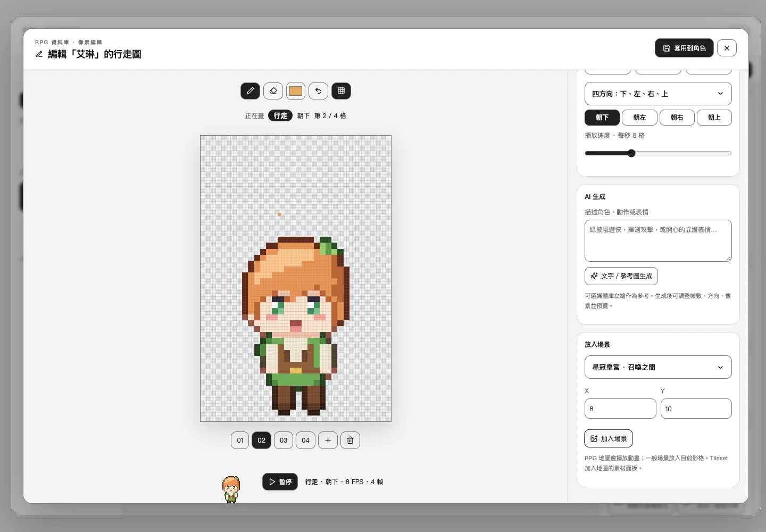
Task: Switch to frame 03
Action: [284, 440]
